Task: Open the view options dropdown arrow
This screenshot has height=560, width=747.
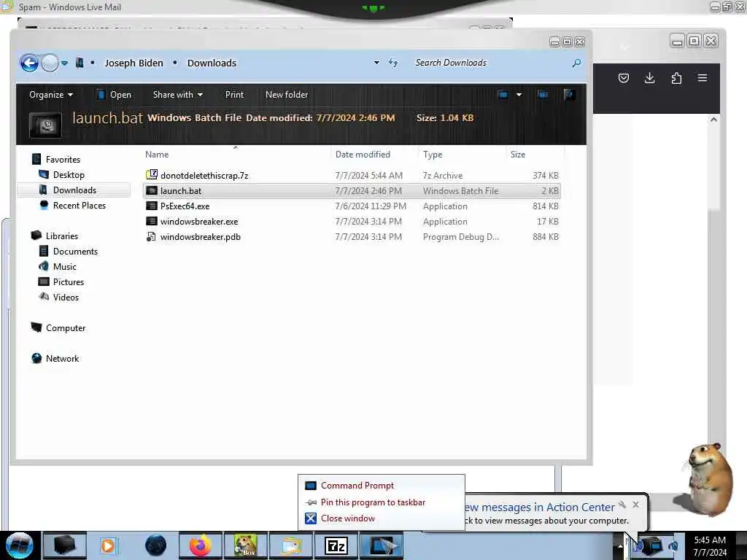Action: [519, 94]
